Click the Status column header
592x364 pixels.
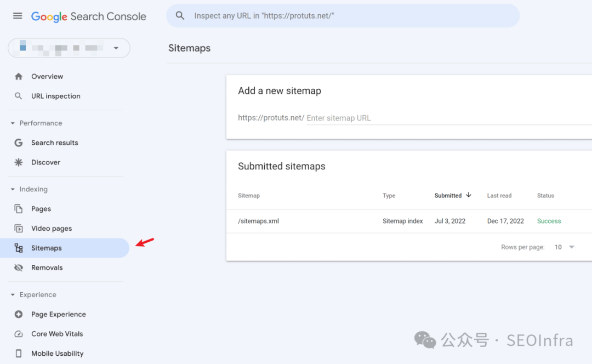pos(545,196)
